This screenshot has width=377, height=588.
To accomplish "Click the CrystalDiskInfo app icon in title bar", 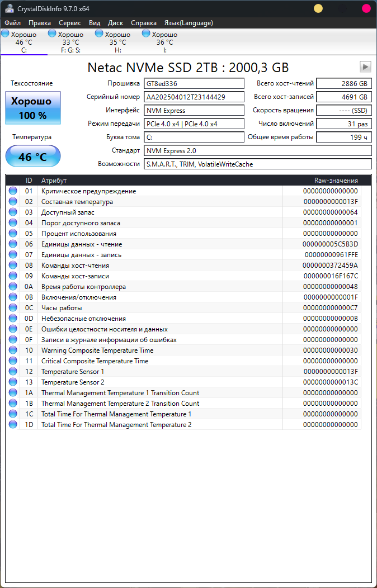I will tap(10, 8).
